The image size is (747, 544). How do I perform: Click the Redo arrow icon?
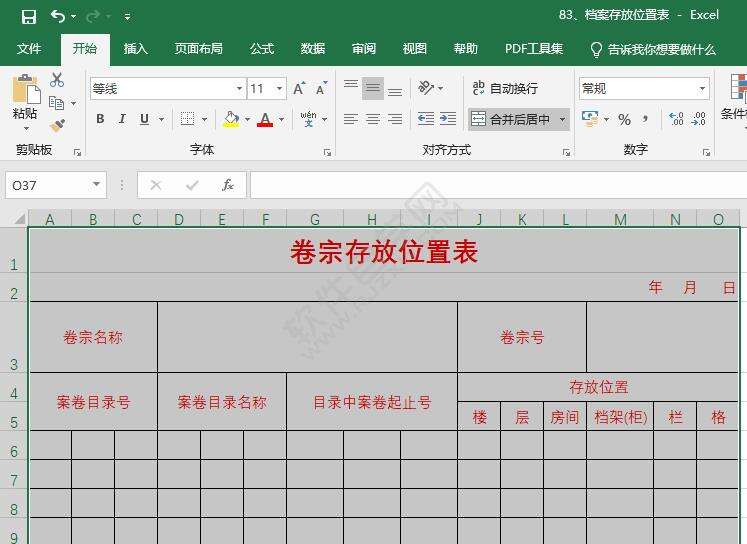pyautogui.click(x=93, y=17)
